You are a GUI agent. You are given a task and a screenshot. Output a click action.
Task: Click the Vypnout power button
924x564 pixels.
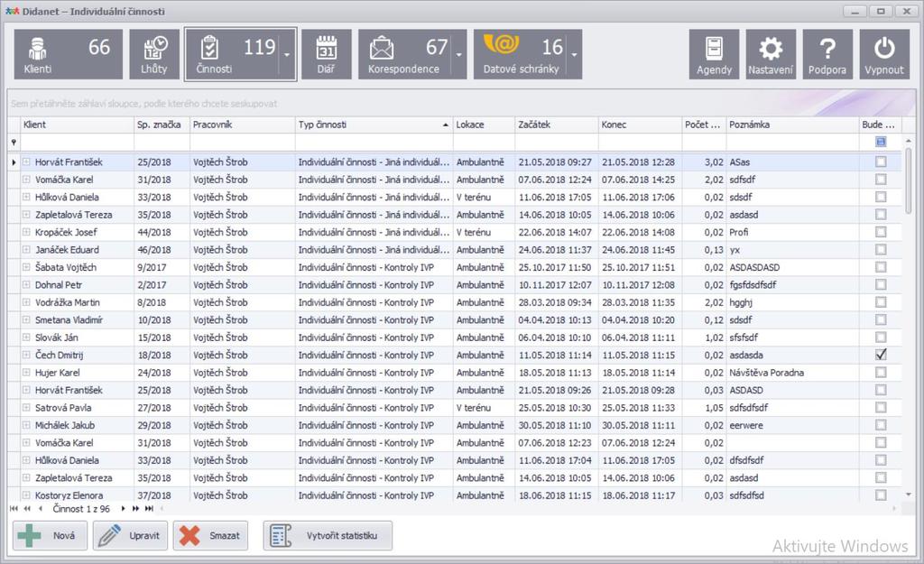(x=884, y=54)
